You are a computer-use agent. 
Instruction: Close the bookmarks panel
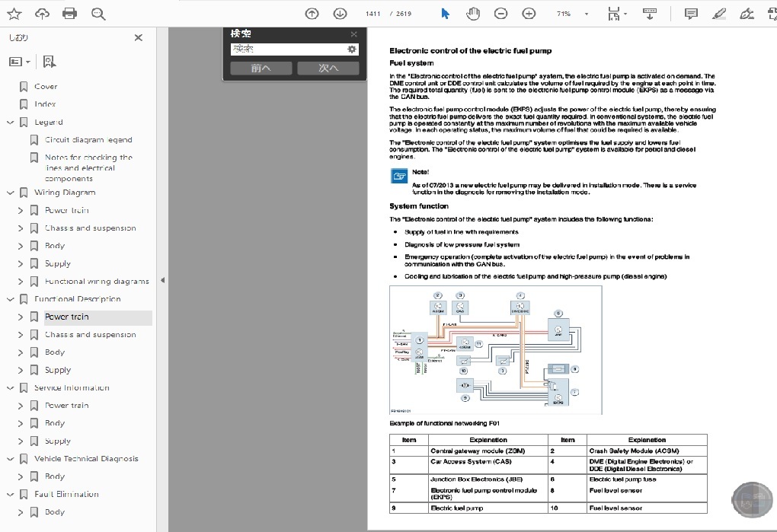(138, 37)
